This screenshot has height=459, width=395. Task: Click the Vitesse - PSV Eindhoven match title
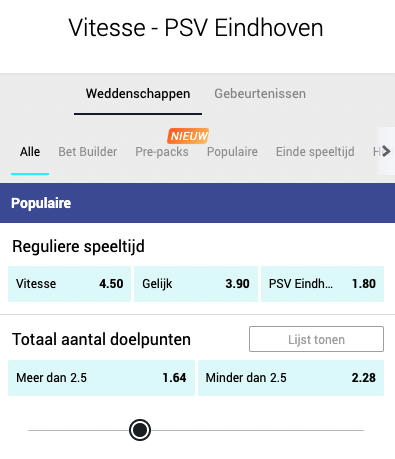point(196,28)
